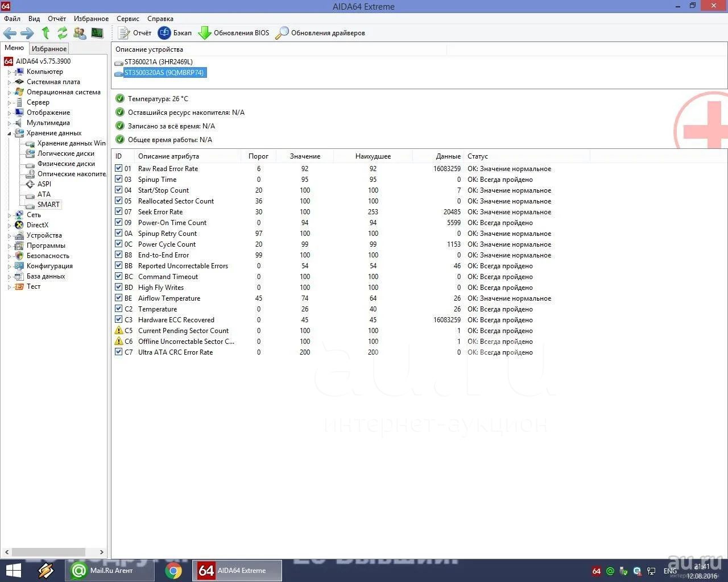
Task: Select the ST360021A drive entry
Action: click(154, 62)
